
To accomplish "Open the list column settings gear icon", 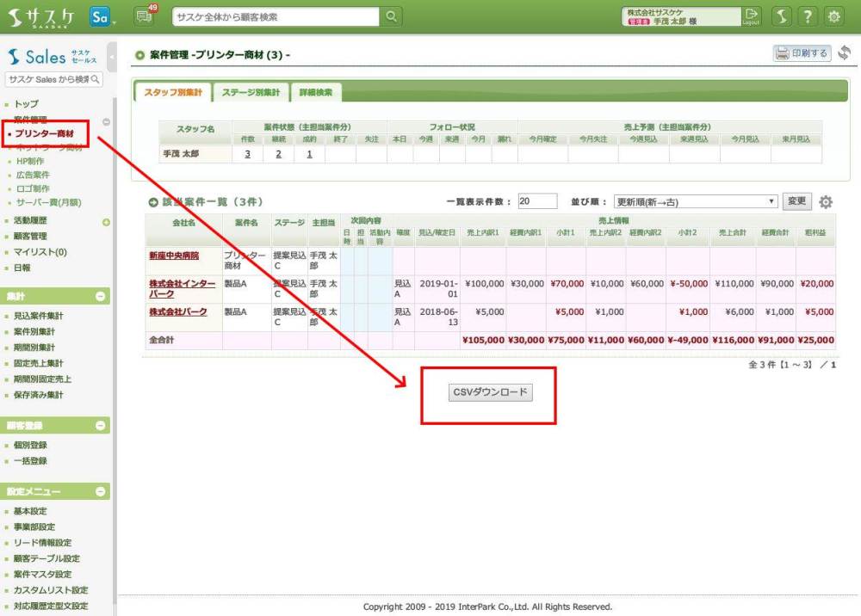I will click(x=826, y=202).
